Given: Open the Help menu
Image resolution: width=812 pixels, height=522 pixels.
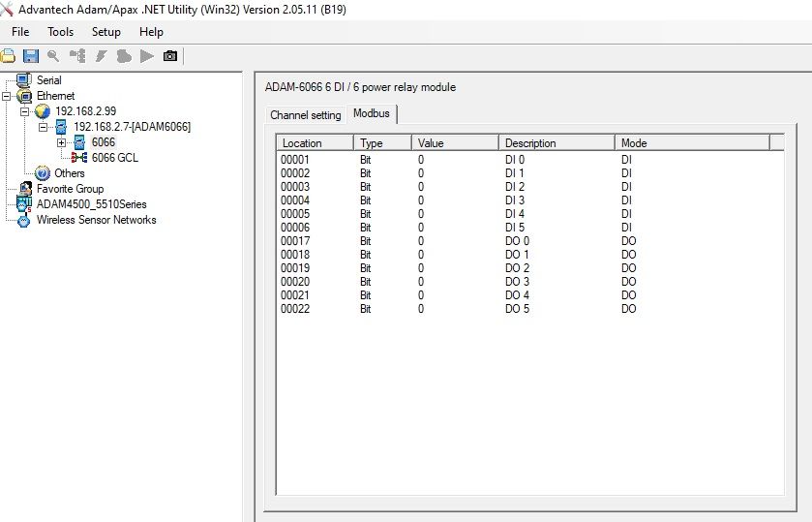Looking at the screenshot, I should (x=151, y=32).
